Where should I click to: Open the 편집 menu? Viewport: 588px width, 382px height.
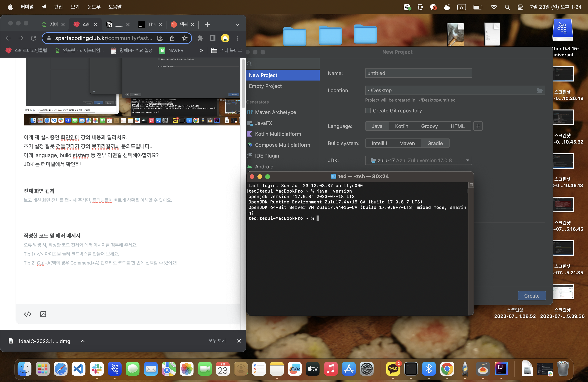[58, 7]
